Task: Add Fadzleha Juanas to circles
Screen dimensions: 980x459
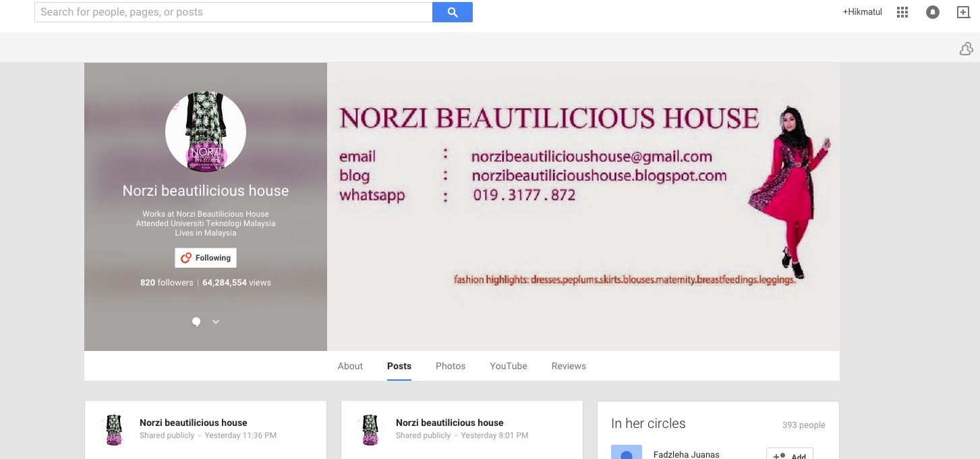Action: click(790, 454)
